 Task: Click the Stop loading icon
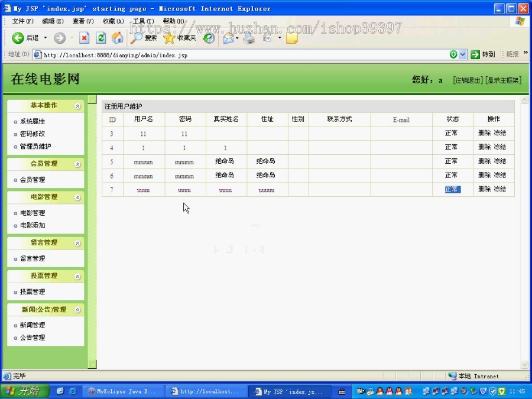click(84, 38)
